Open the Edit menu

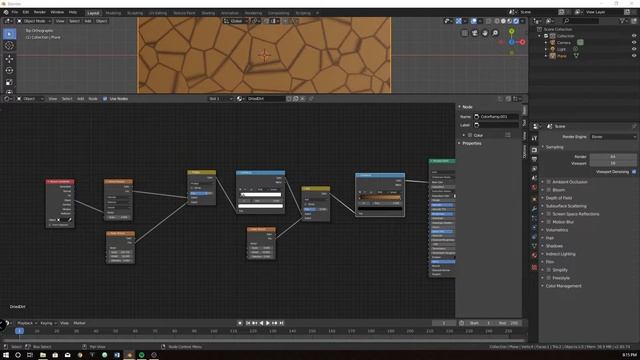point(26,12)
